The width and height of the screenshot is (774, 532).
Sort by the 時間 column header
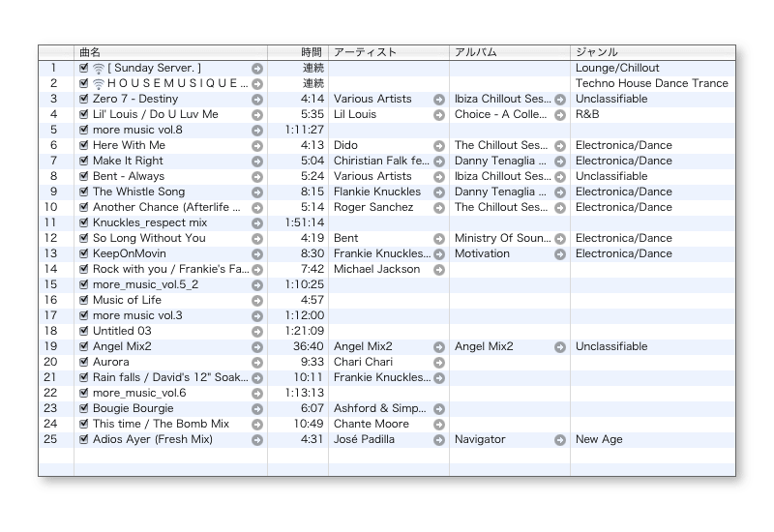click(298, 52)
